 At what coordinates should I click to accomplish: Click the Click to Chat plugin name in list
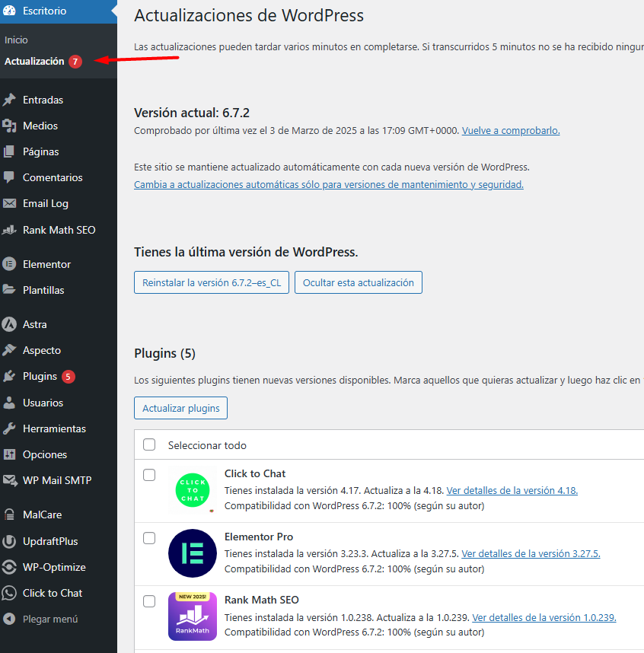pos(255,473)
